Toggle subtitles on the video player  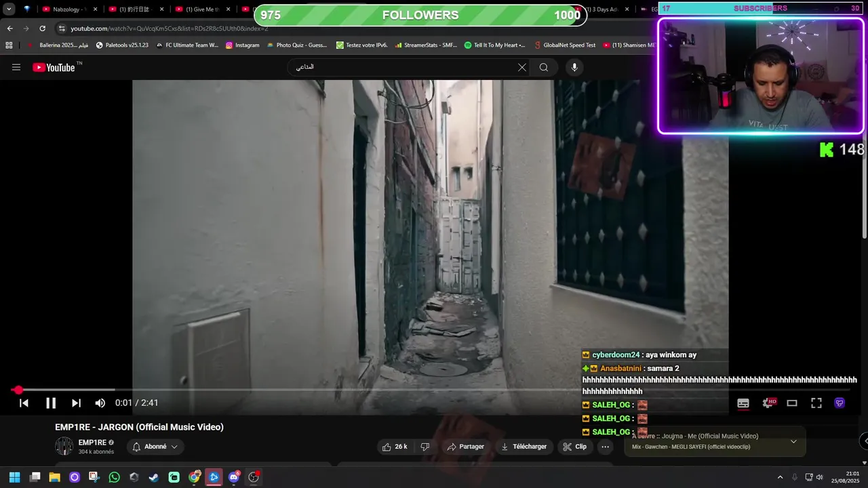pos(743,403)
